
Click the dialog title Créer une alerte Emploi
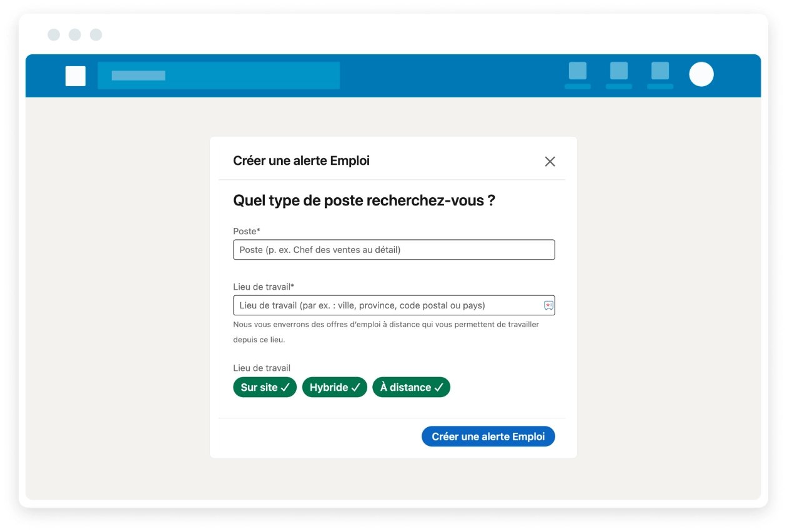click(301, 161)
